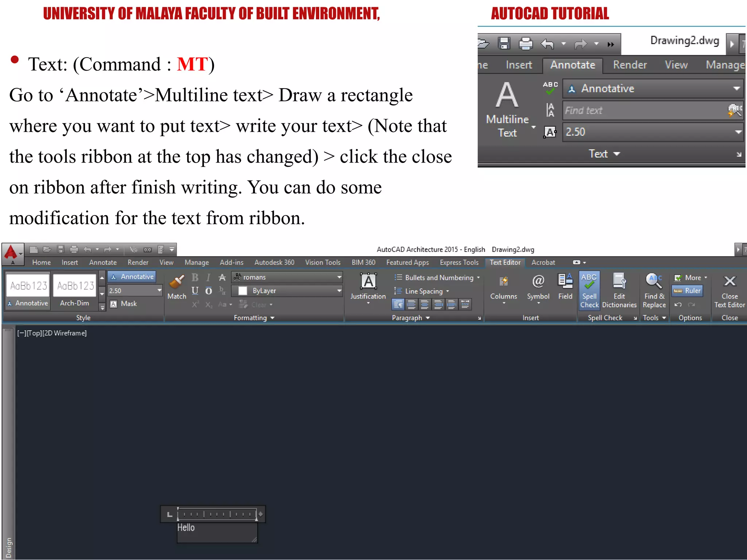
Task: Toggle Strikethrough formatting
Action: tap(222, 277)
